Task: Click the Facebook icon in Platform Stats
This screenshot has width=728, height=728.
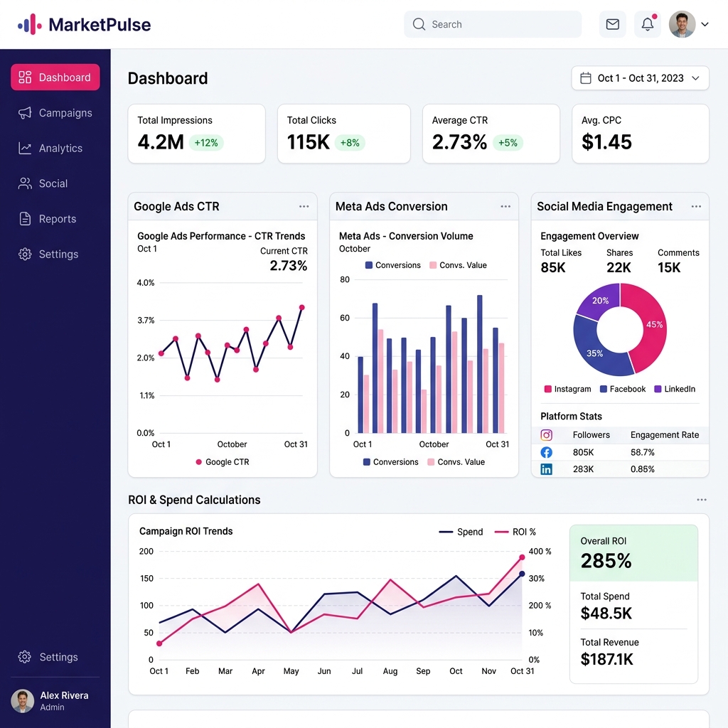Action: click(x=547, y=452)
